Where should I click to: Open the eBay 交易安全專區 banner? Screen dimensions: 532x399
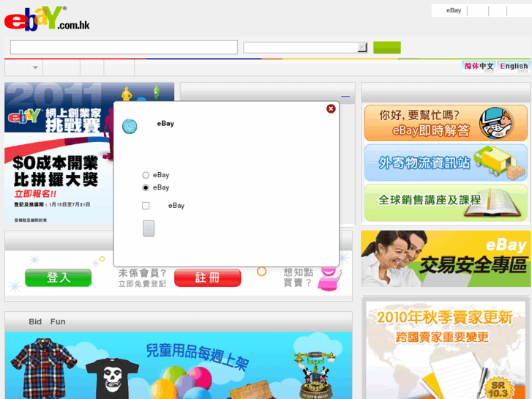click(446, 258)
